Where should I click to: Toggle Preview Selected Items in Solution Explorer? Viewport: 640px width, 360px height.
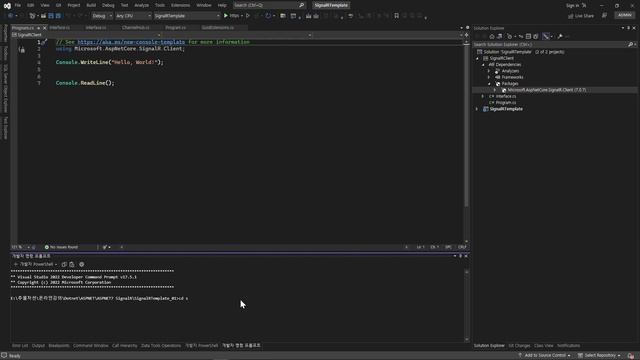(x=546, y=36)
